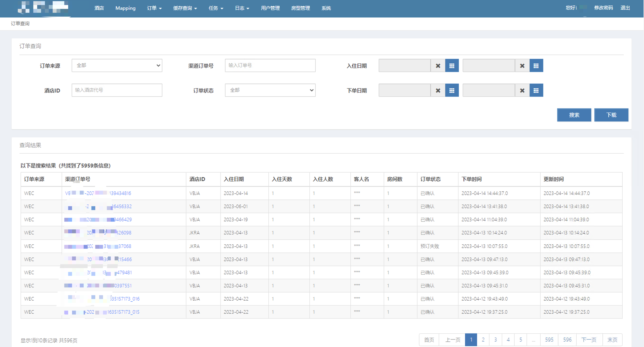Go to 用户管理 page
Viewport: 644px width, 347px height.
270,8
